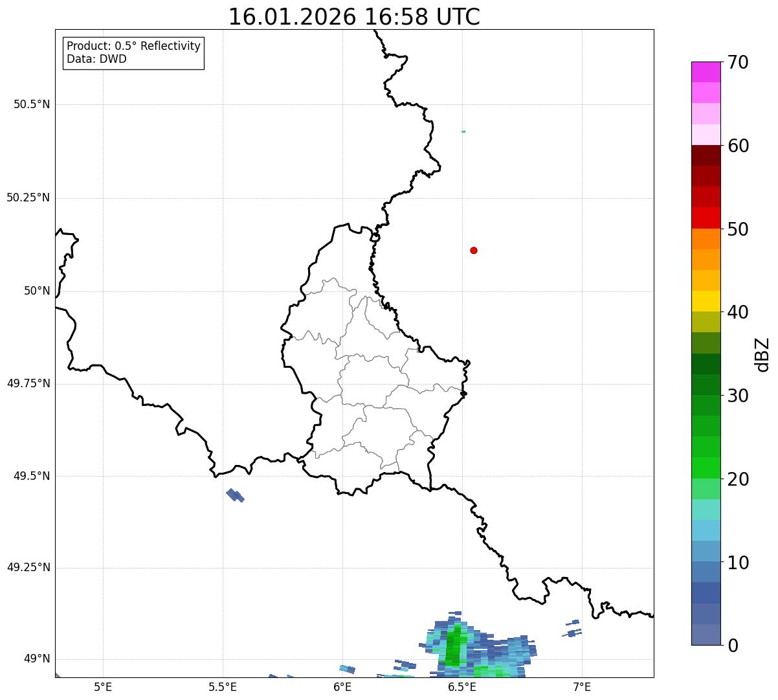Click the 50.5°N latitude label

(32, 104)
